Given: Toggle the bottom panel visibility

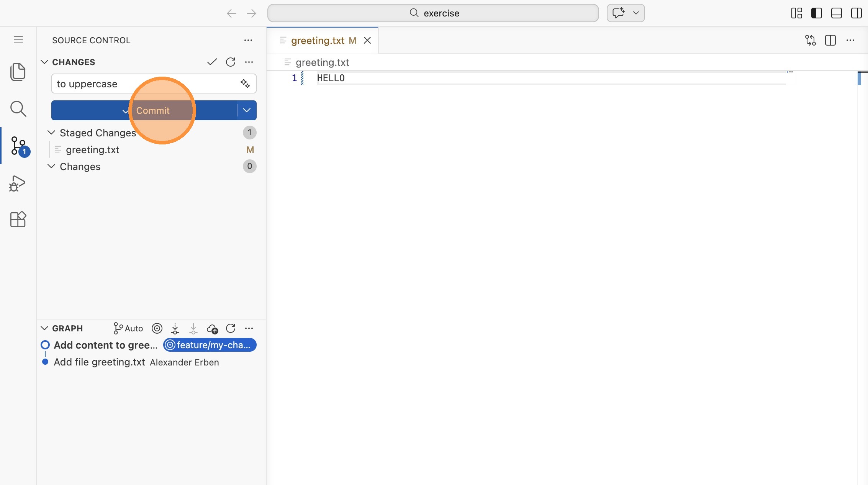Looking at the screenshot, I should tap(836, 13).
